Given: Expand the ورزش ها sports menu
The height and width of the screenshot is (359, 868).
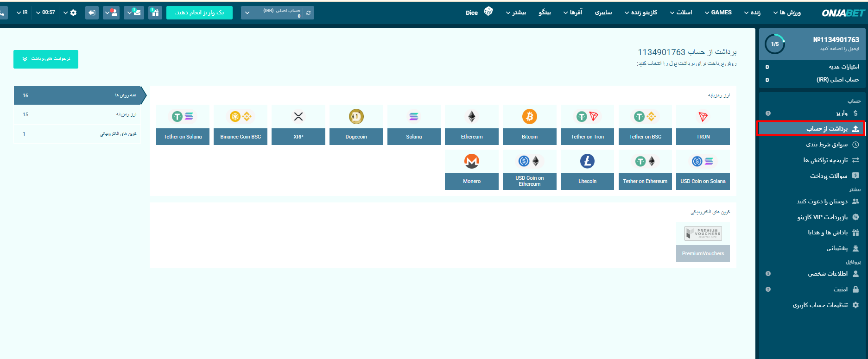Looking at the screenshot, I should (787, 13).
